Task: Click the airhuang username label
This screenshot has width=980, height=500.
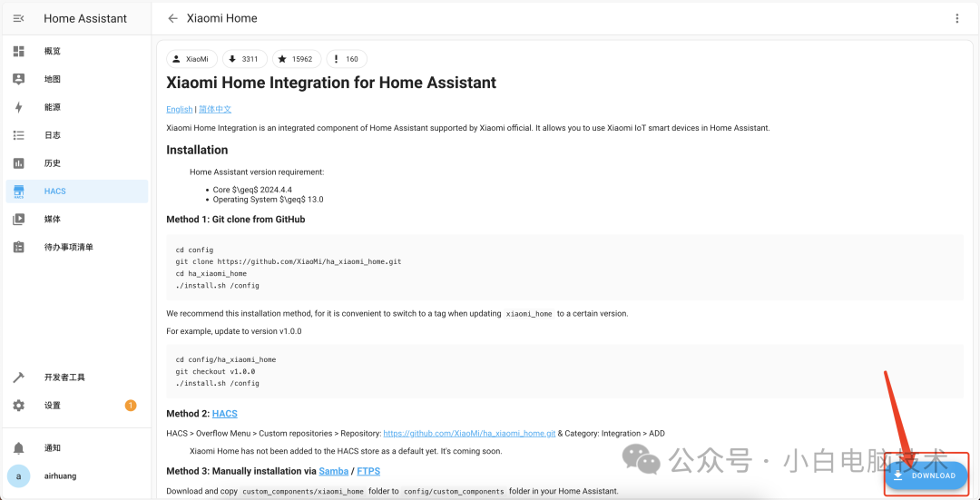Action: click(61, 476)
